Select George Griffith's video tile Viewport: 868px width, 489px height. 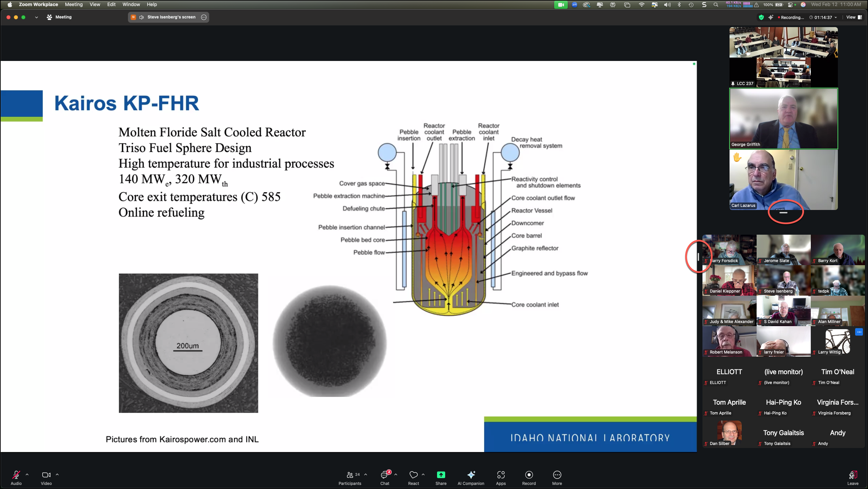(x=783, y=119)
